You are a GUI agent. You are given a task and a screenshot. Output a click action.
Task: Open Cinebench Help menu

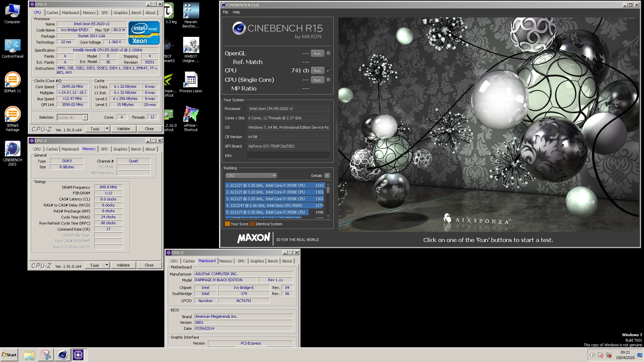pyautogui.click(x=236, y=12)
